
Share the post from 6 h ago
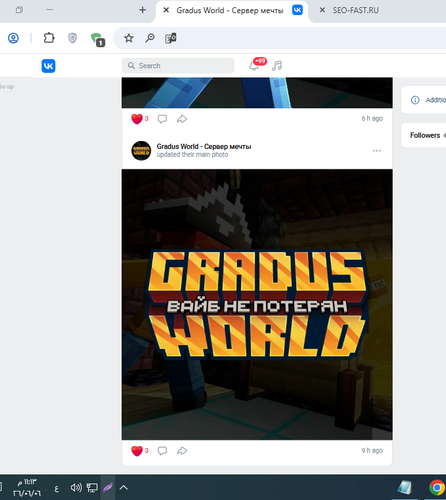[x=182, y=119]
